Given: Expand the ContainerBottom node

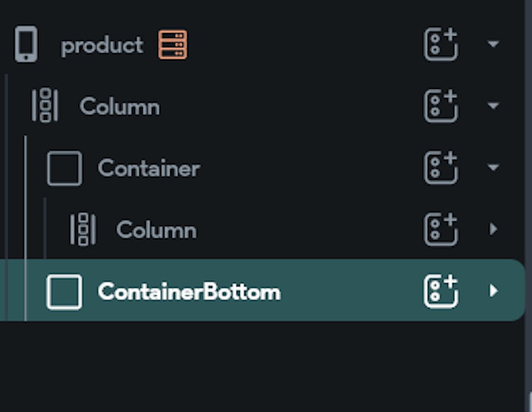Looking at the screenshot, I should [493, 291].
